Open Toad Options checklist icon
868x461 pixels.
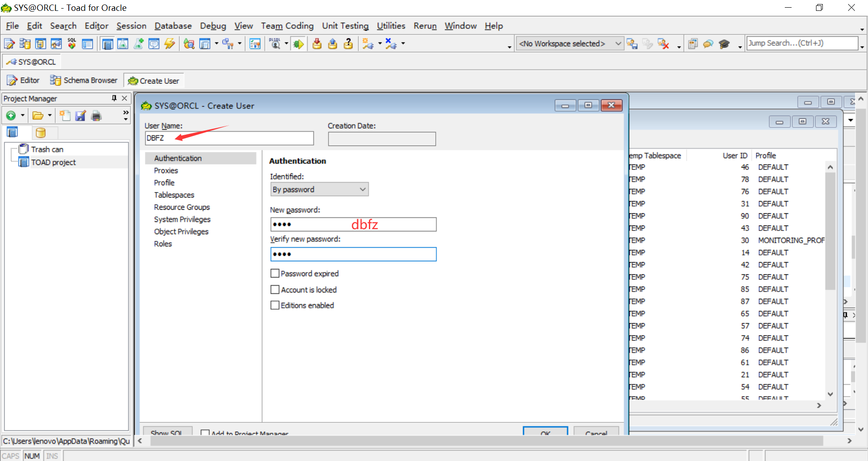(x=255, y=44)
